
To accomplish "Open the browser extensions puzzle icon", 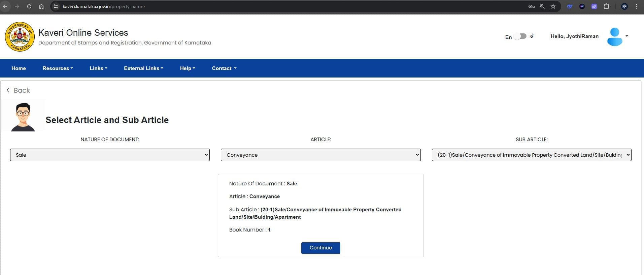I will pos(606,6).
